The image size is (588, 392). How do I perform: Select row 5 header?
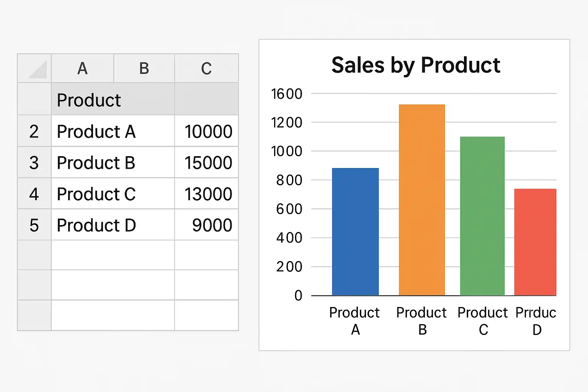[34, 225]
